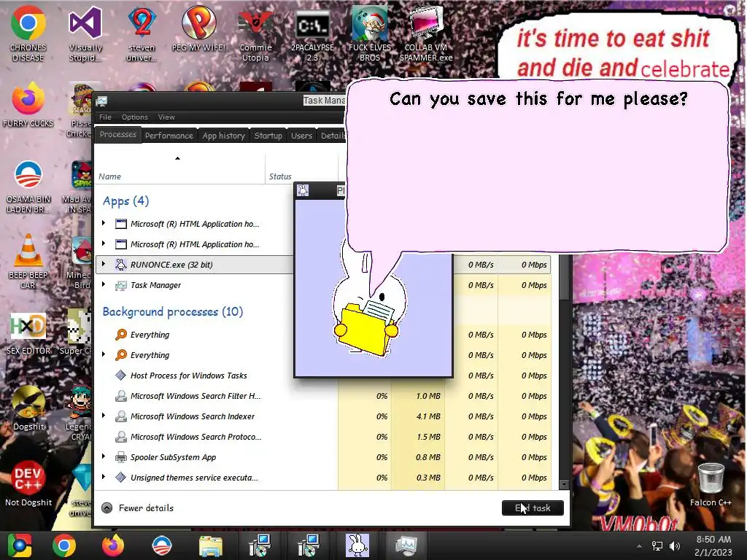
Task: Click the speech bubble save request text
Action: click(538, 99)
